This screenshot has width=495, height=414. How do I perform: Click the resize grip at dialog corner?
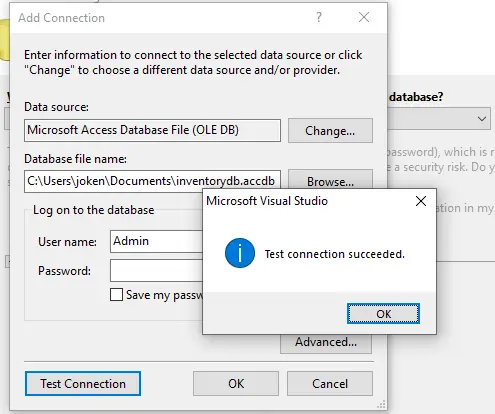click(381, 404)
